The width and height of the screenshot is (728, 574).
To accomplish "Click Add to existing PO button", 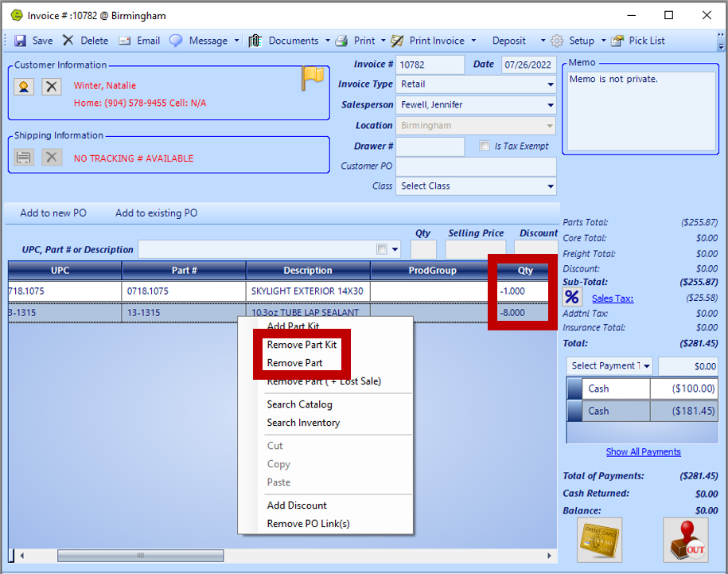I will [156, 213].
